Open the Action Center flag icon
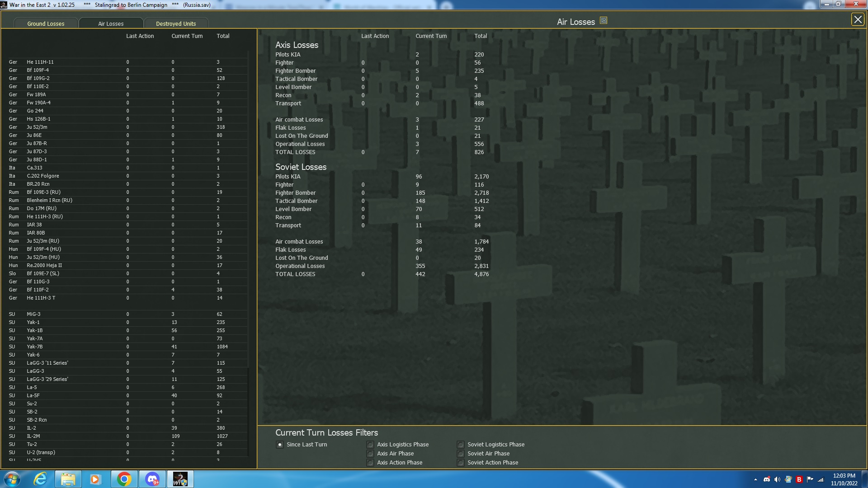 pyautogui.click(x=810, y=479)
